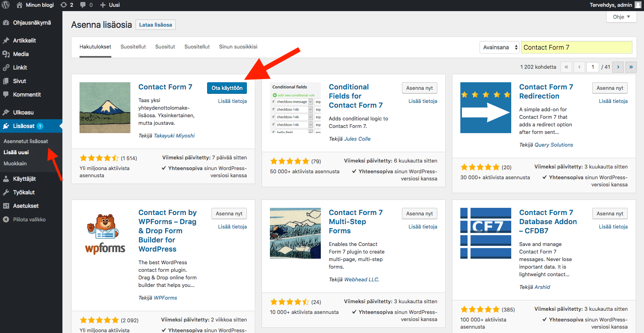Install Contact Form 7 Redirection now
Image resolution: width=644 pixels, height=333 pixels.
tap(610, 88)
